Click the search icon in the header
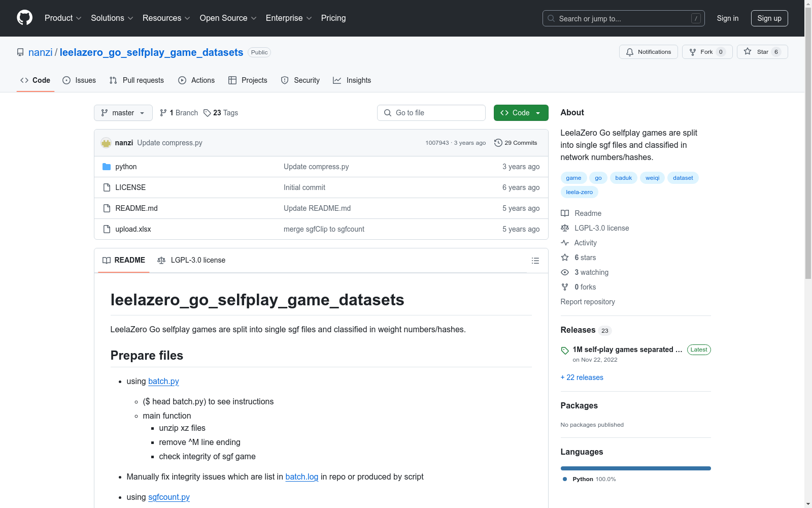The width and height of the screenshot is (812, 508). pos(551,18)
